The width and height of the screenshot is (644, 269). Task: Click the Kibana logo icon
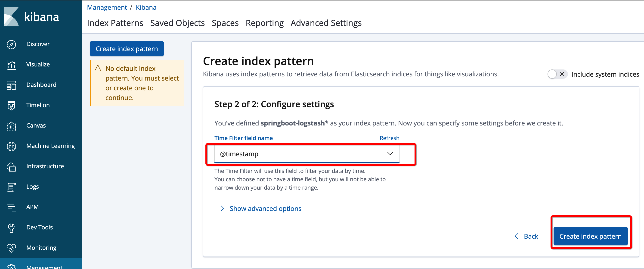[11, 17]
